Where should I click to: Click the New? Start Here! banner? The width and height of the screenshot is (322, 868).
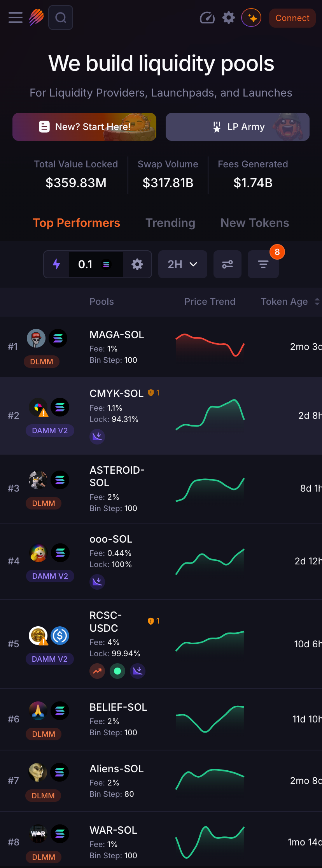click(x=84, y=127)
